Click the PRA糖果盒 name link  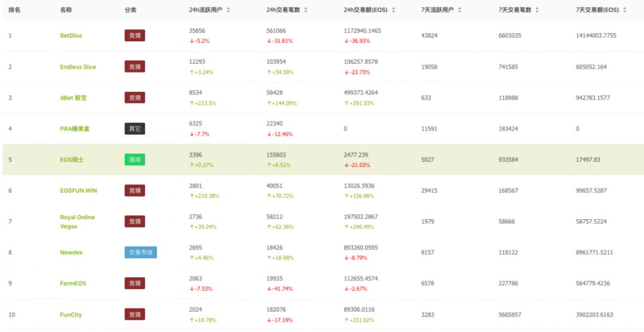pyautogui.click(x=75, y=129)
